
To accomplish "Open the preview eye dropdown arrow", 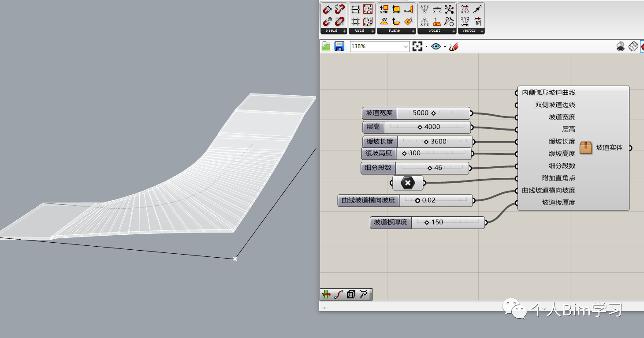I will [x=445, y=47].
